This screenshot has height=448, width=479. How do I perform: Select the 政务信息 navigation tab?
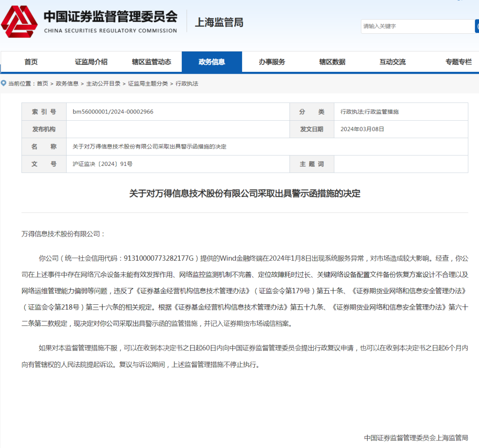(212, 62)
